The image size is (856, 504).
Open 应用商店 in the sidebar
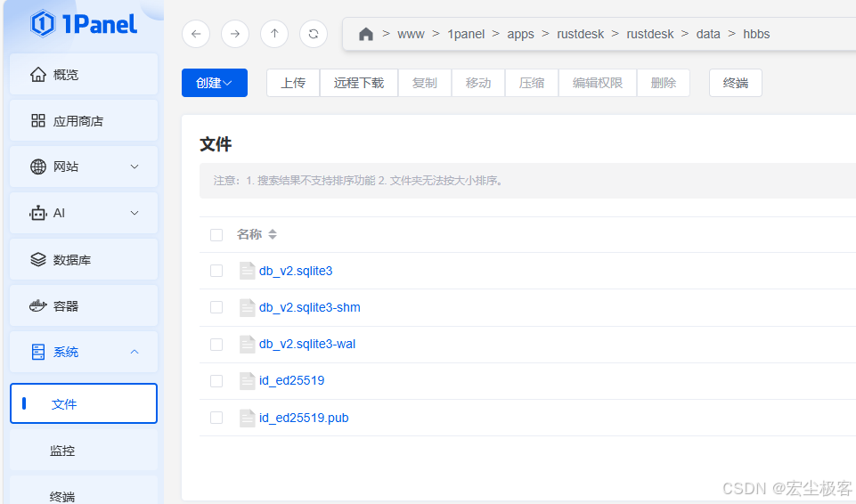pos(84,120)
